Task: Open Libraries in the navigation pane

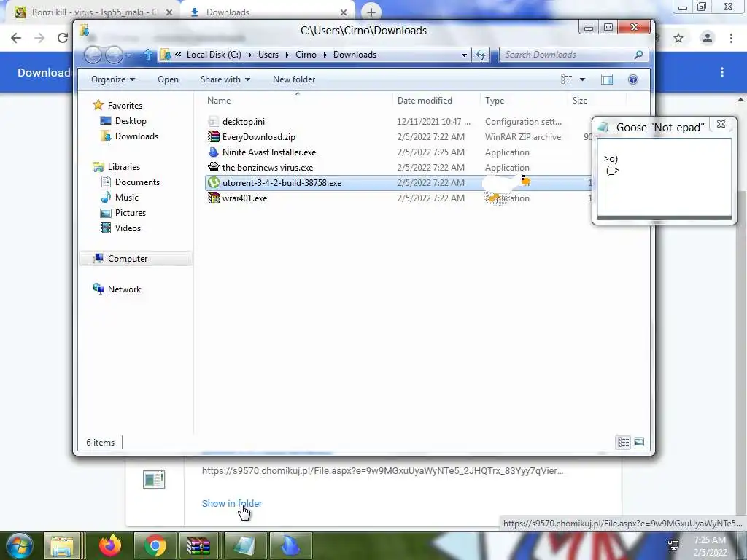Action: tap(124, 167)
